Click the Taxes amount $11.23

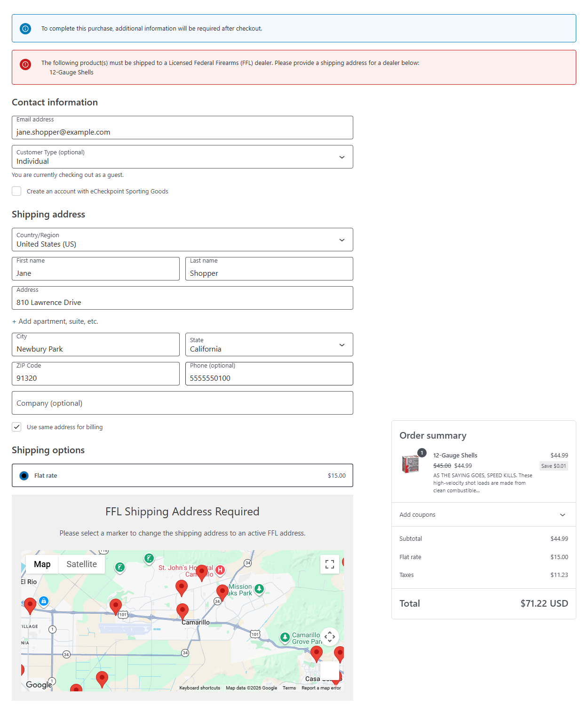click(559, 575)
